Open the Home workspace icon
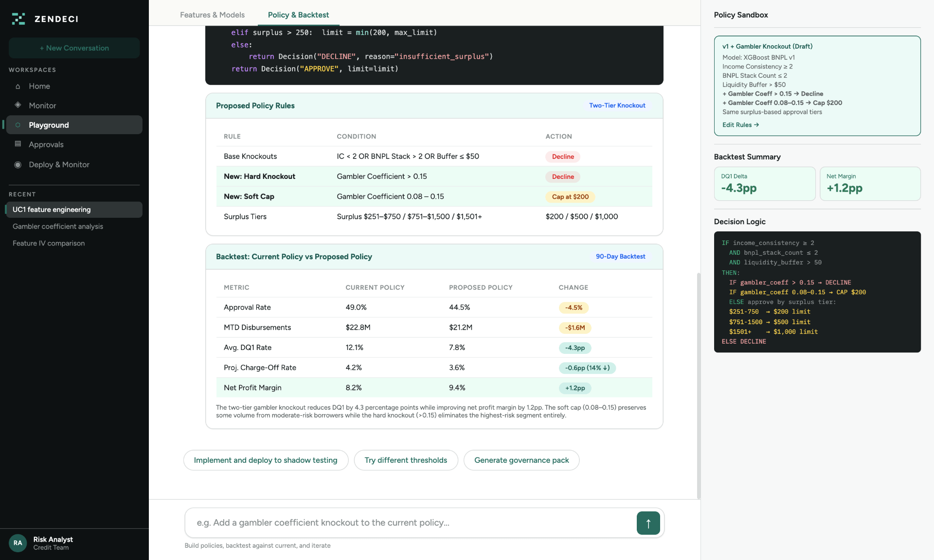Image resolution: width=934 pixels, height=560 pixels. point(18,87)
